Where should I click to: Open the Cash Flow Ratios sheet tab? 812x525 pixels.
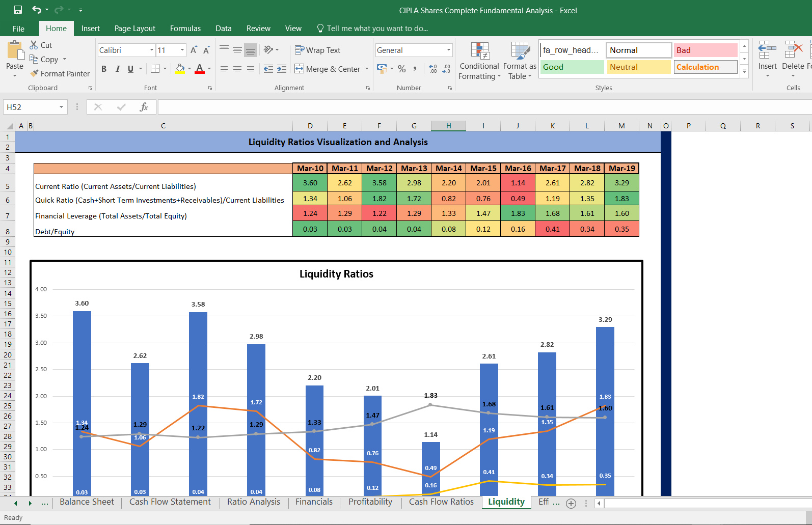pyautogui.click(x=441, y=502)
